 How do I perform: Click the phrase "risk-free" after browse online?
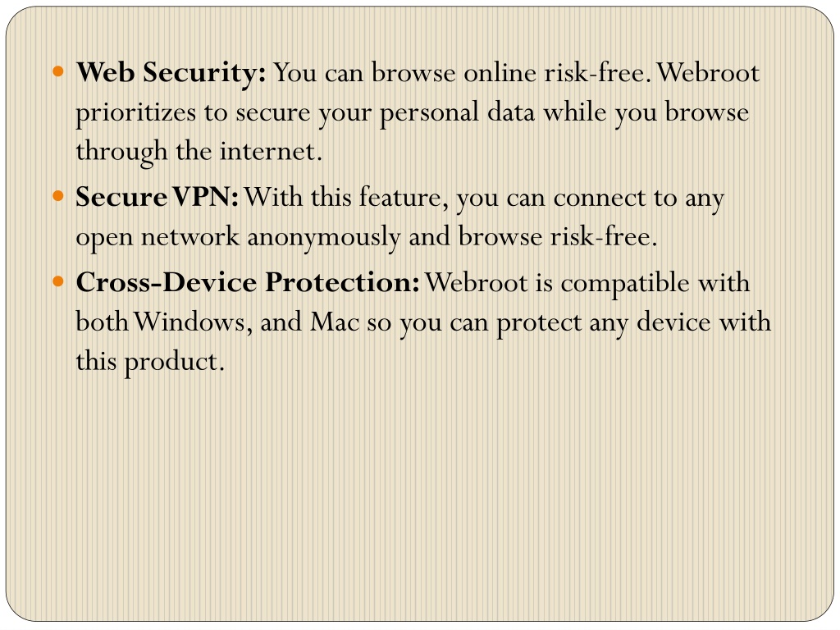595,72
